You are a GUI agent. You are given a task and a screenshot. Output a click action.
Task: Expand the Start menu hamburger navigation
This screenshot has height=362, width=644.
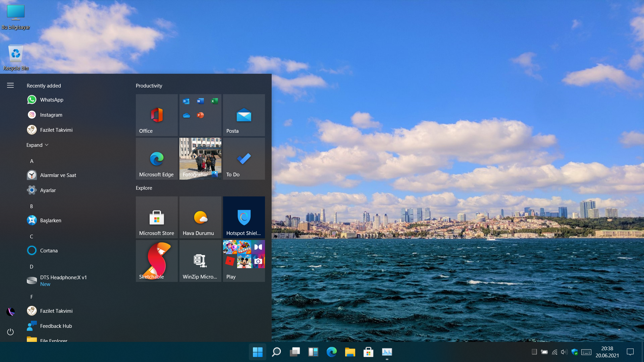click(10, 85)
